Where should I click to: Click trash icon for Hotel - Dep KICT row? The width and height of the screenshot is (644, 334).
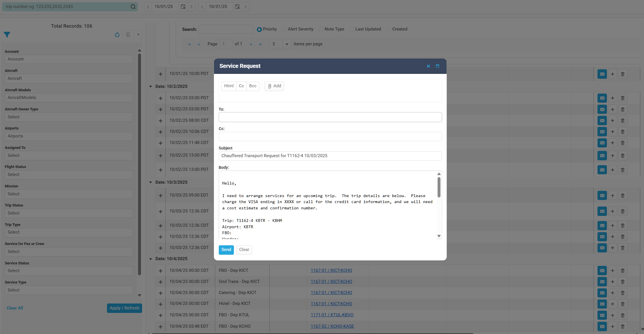click(623, 304)
